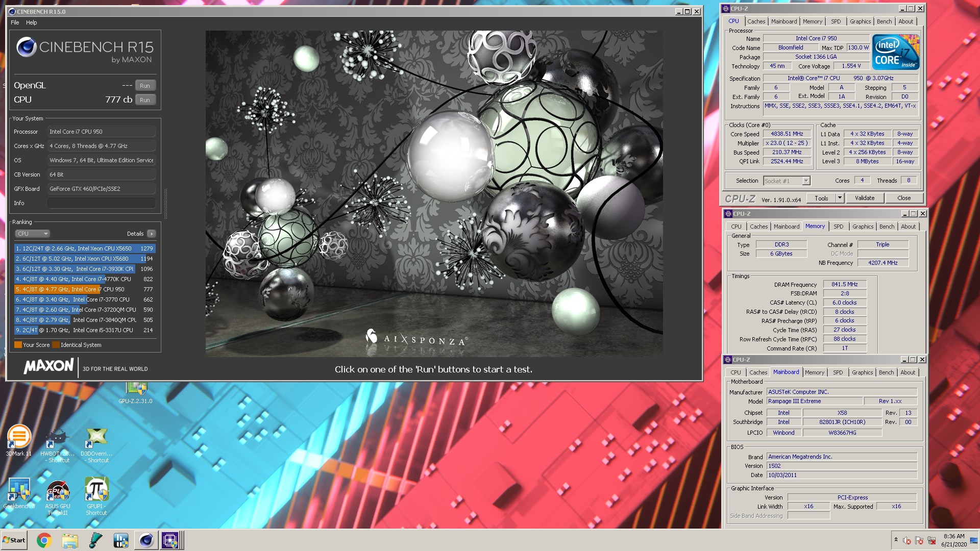
Task: Select ranking row i7-3930K 1096
Action: (85, 269)
